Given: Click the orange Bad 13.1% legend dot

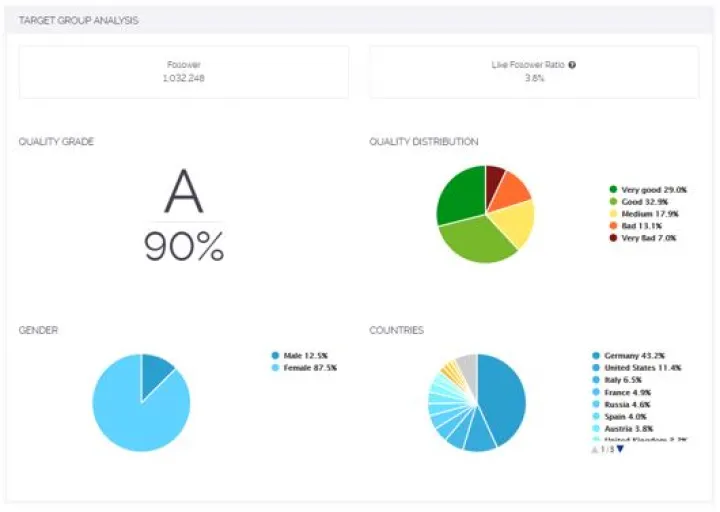Looking at the screenshot, I should pyautogui.click(x=613, y=226).
